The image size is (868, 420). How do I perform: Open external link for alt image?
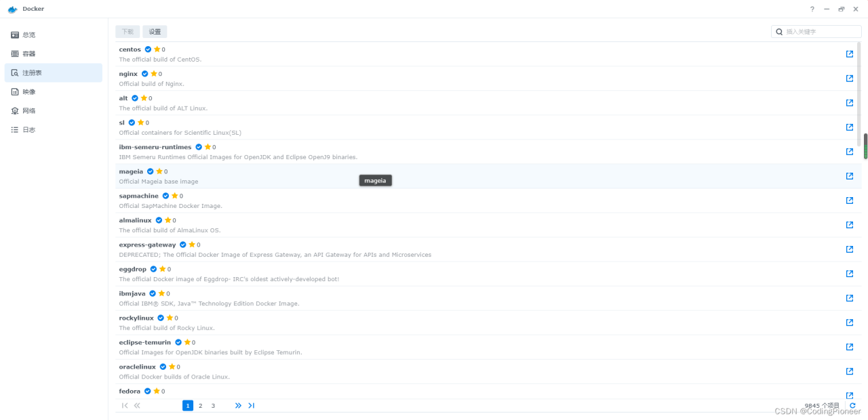[x=850, y=103]
